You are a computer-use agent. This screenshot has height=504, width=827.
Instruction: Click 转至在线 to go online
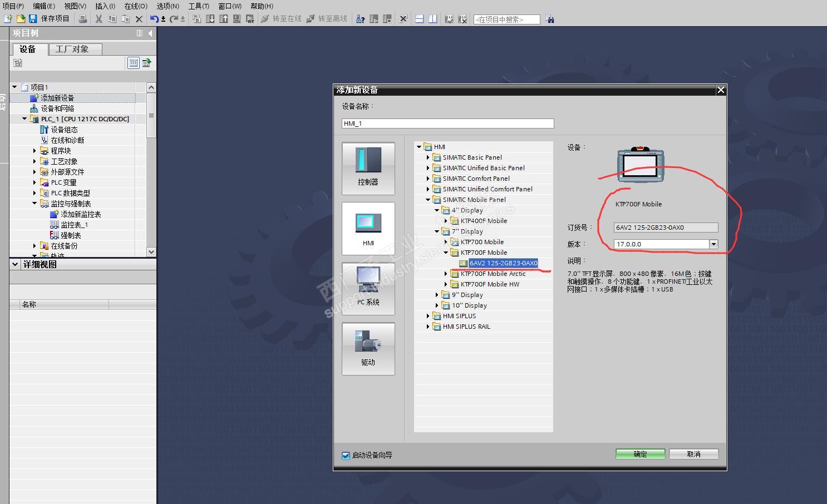pos(281,19)
